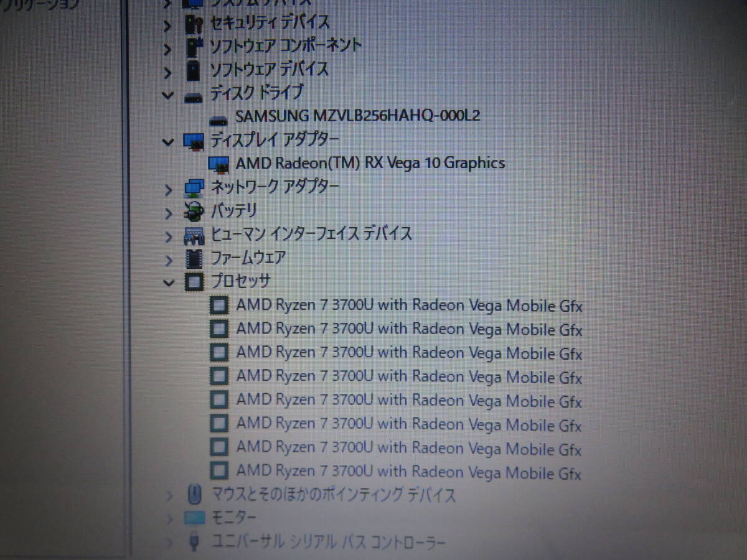The width and height of the screenshot is (747, 560).
Task: Collapse the ディスプレイ アダプター node
Action: [167, 142]
